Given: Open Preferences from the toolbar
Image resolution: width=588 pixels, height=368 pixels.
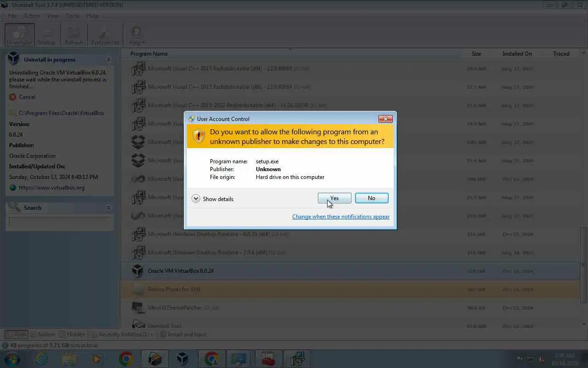Looking at the screenshot, I should [x=105, y=35].
